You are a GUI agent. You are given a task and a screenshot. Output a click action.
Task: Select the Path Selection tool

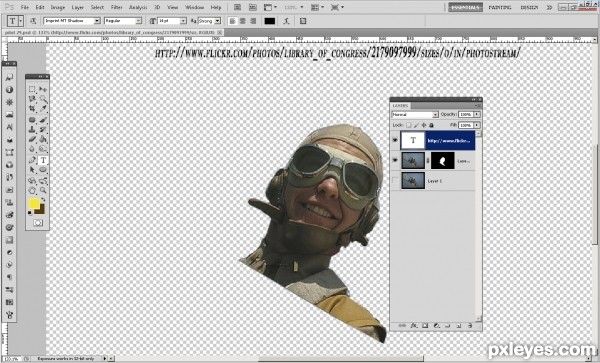click(x=32, y=170)
